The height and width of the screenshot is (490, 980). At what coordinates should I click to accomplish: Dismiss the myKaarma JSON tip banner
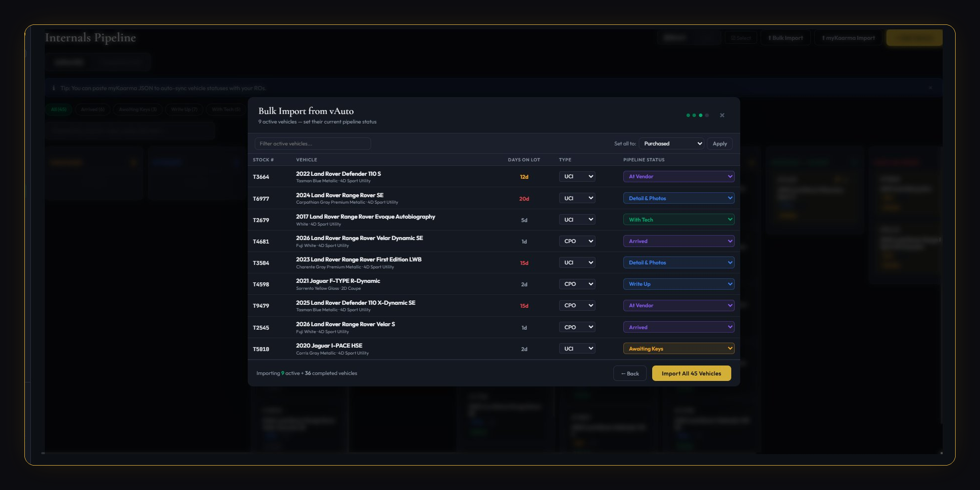[x=930, y=88]
